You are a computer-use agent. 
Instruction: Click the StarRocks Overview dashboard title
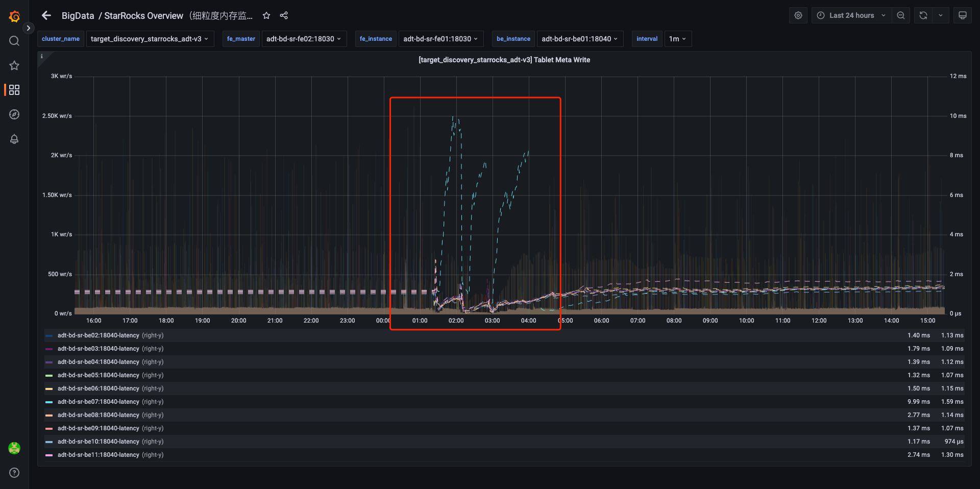(x=179, y=16)
